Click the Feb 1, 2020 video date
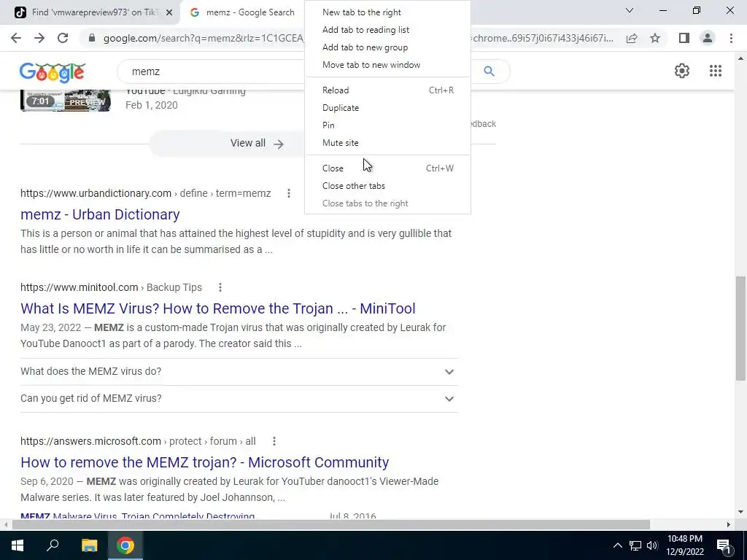 click(x=152, y=105)
